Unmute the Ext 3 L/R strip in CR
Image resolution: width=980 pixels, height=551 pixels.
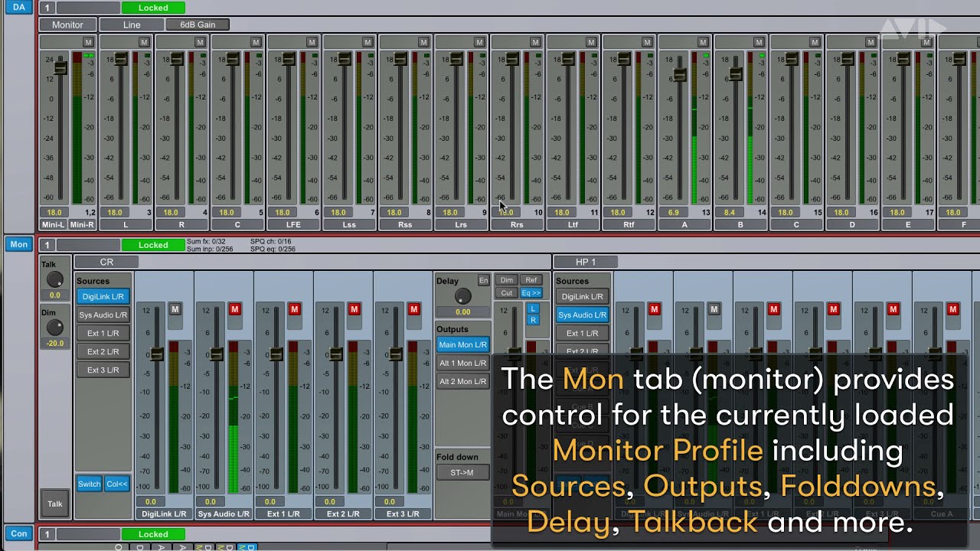click(x=414, y=309)
